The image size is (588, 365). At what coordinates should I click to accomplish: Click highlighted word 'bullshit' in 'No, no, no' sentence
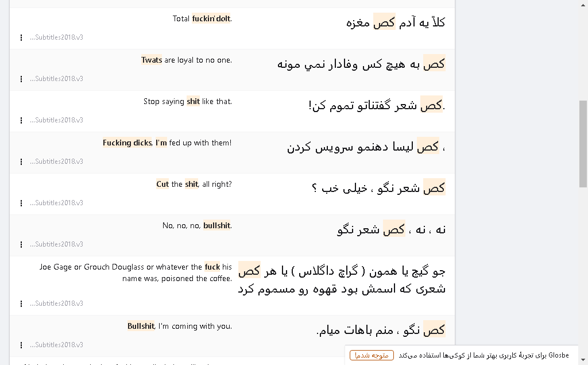216,225
